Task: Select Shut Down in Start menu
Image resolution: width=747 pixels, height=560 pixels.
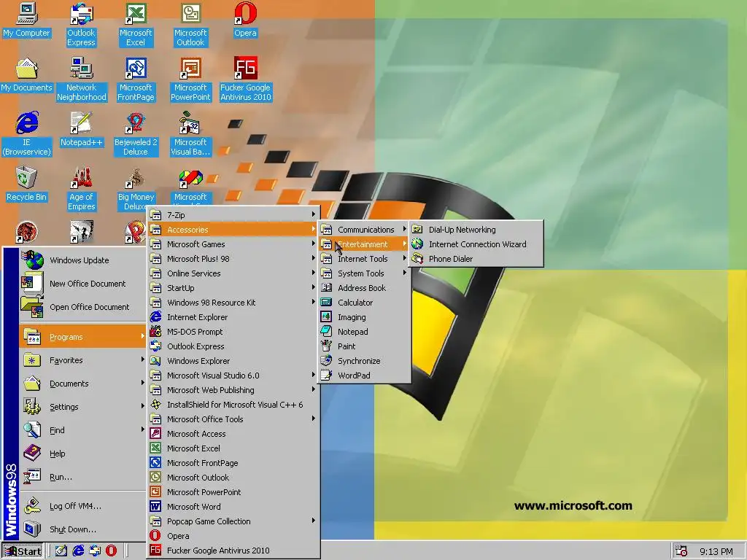Action: tap(83, 529)
